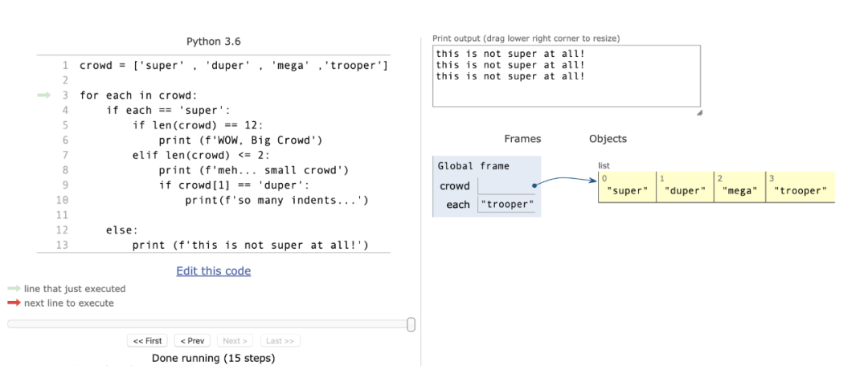Select the "mega" list element
Image resolution: width=868 pixels, height=366 pixels.
point(739,191)
